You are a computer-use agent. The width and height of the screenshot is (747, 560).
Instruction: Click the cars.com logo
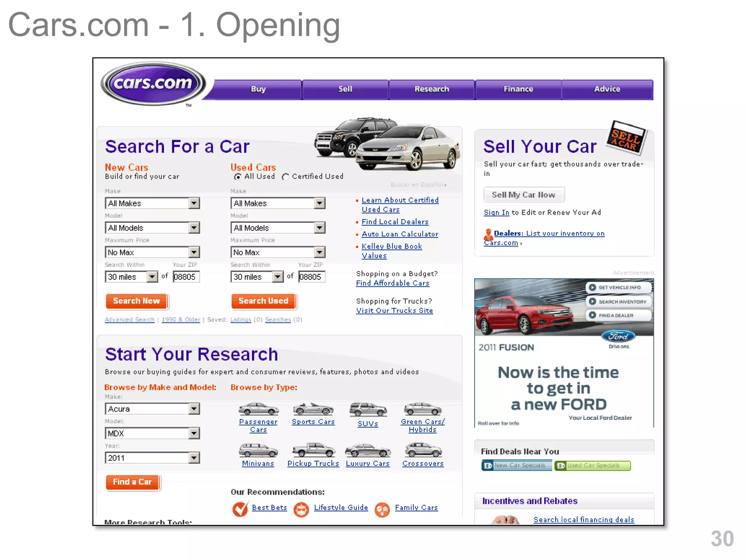tap(153, 83)
